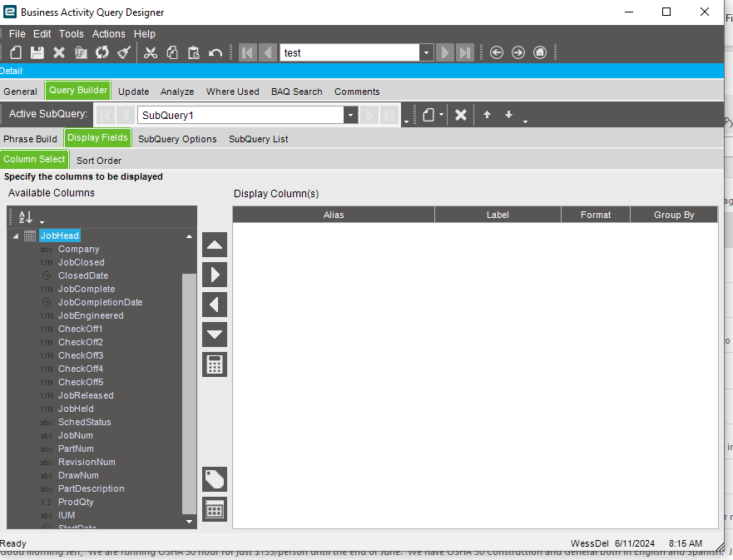The image size is (733, 560).
Task: Select the ProdQty field
Action: pyautogui.click(x=76, y=502)
